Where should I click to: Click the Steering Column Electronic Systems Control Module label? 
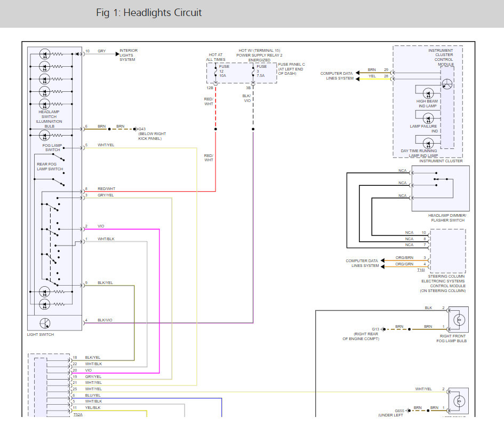[443, 283]
